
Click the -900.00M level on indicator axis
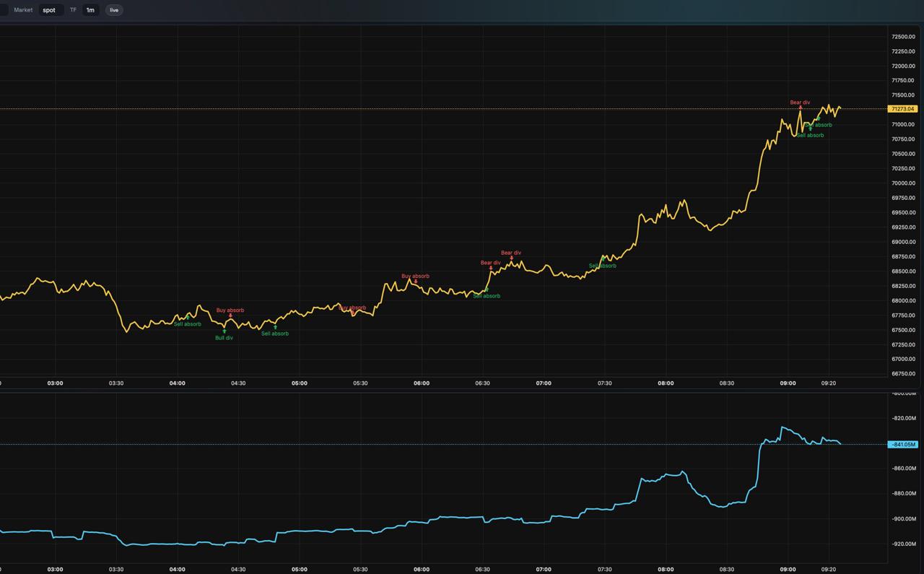click(x=904, y=519)
